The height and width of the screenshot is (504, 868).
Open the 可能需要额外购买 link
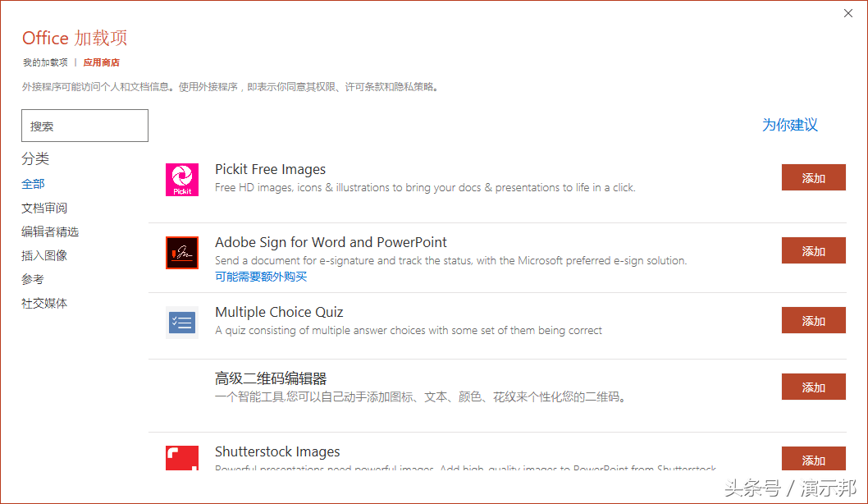(261, 277)
